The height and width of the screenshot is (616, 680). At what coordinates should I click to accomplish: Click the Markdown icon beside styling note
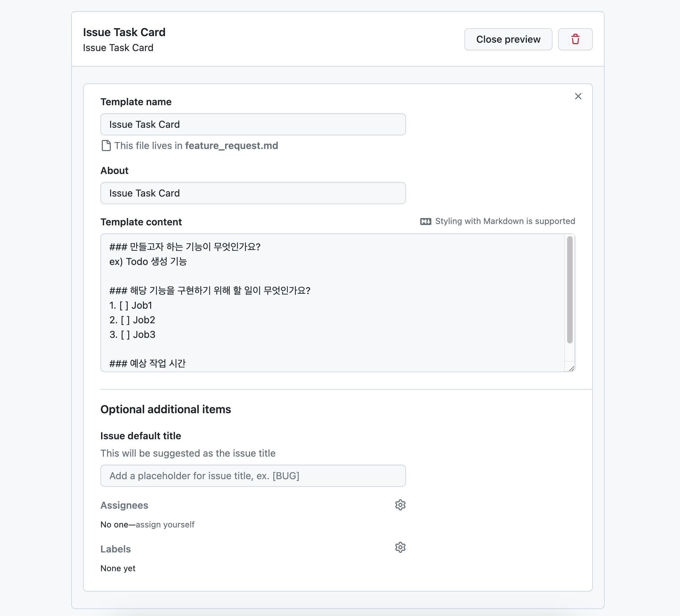[425, 222]
